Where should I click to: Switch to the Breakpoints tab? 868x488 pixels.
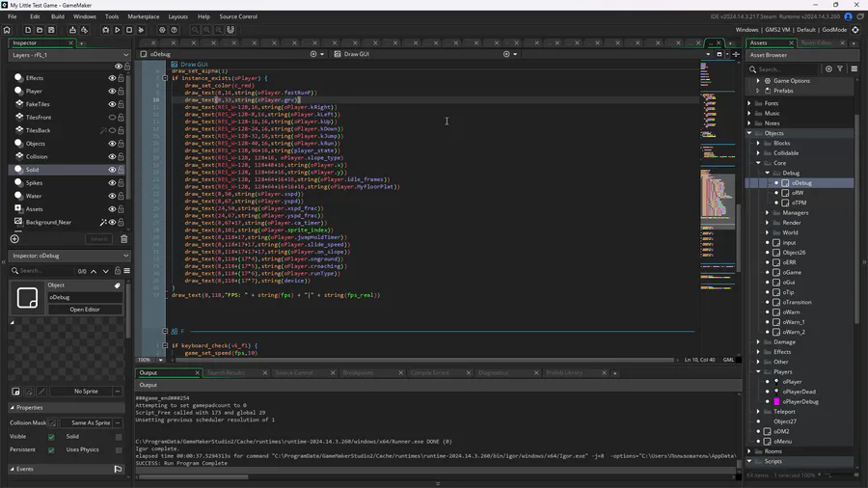[358, 372]
